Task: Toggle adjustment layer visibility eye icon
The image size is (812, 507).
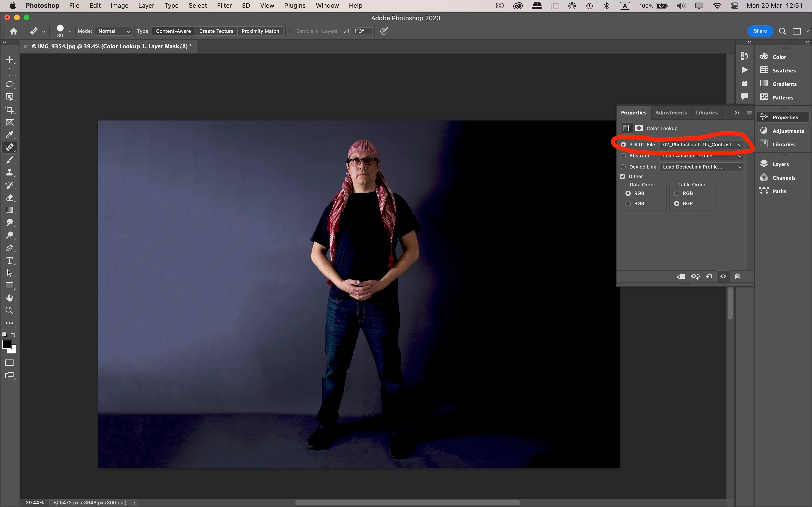Action: [x=723, y=277]
